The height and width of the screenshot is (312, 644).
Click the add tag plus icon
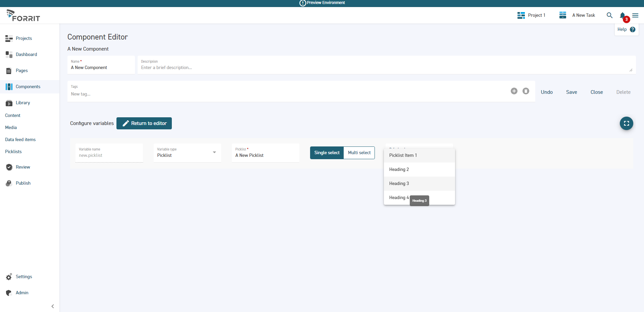[514, 91]
